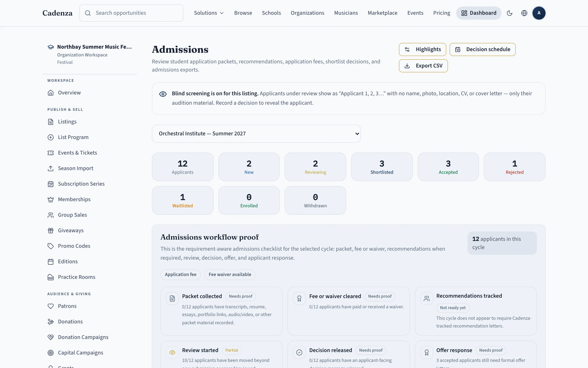Click the Dashboard button
Viewport: 588px width, 368px height.
click(x=479, y=13)
